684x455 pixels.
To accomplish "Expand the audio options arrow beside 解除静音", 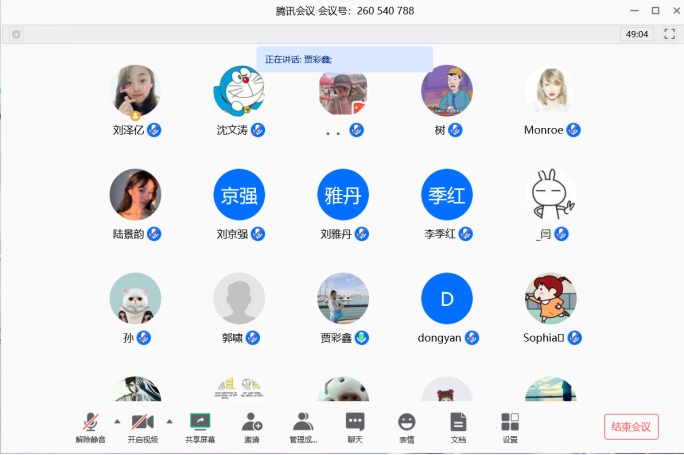I will pyautogui.click(x=117, y=420).
